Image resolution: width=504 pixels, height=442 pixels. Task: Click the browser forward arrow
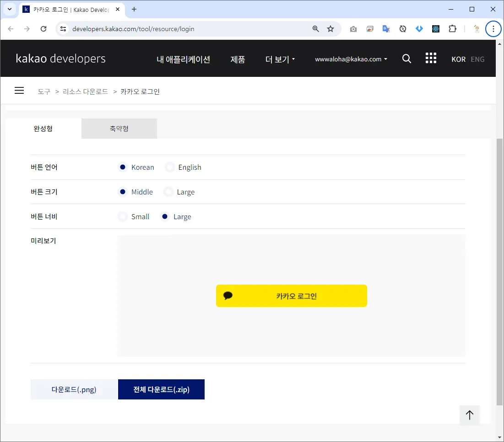27,29
